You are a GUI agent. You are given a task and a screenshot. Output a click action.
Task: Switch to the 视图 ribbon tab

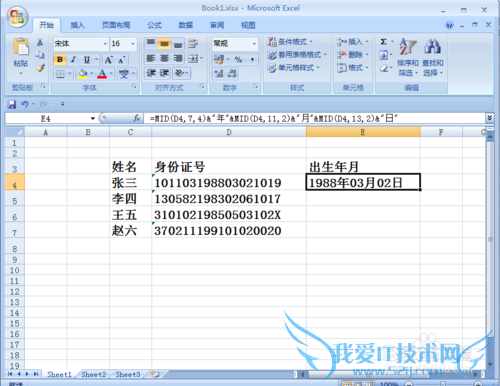[248, 25]
